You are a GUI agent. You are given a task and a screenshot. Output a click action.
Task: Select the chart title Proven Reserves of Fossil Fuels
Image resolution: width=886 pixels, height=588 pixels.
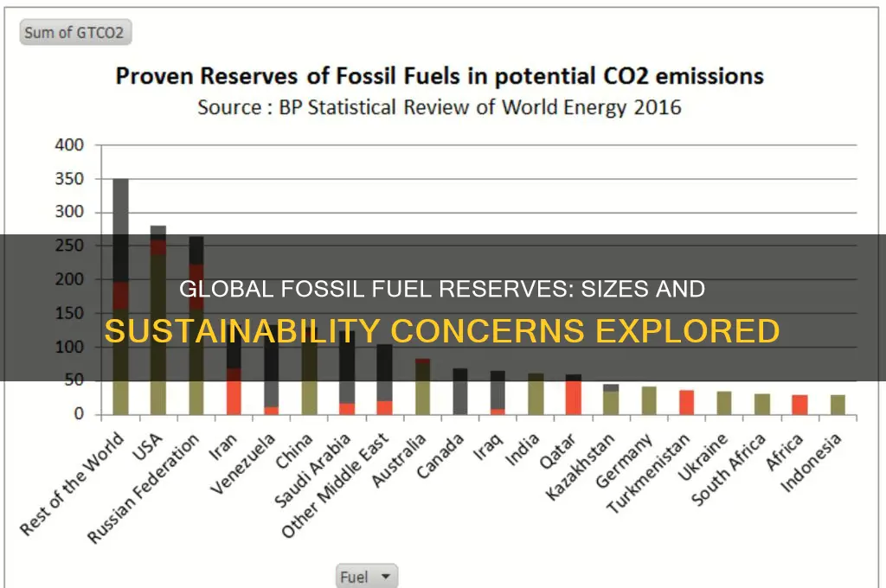pyautogui.click(x=440, y=76)
